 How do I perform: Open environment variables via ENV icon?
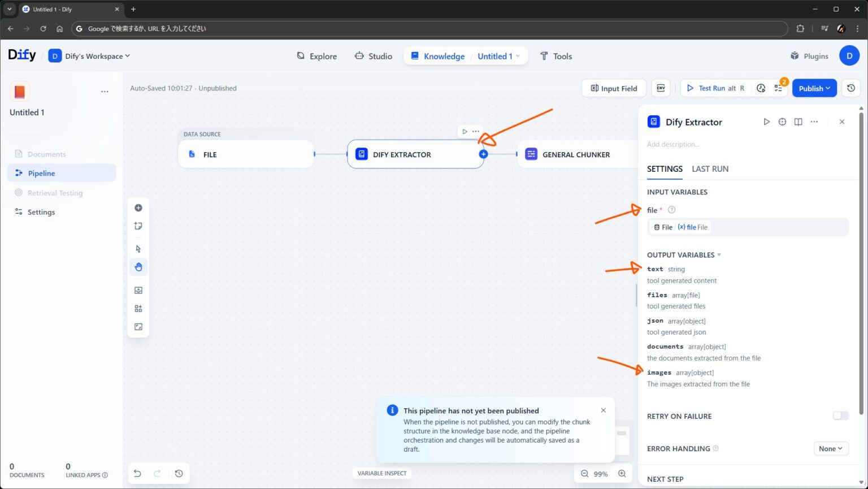coord(661,88)
